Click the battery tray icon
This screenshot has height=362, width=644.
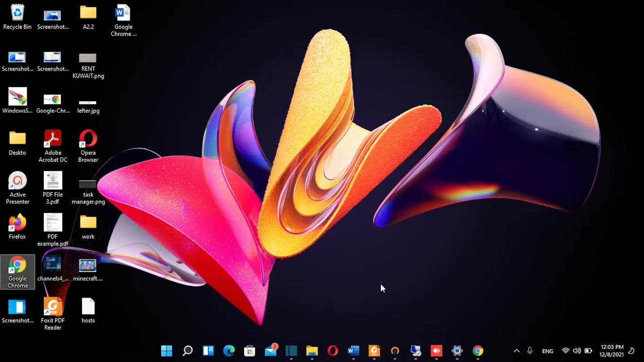pos(588,351)
